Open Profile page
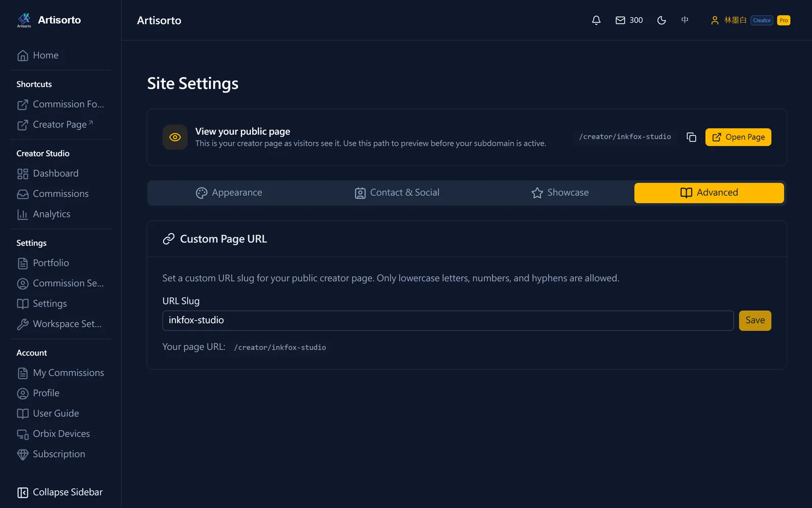Image resolution: width=812 pixels, height=508 pixels. 61,393
